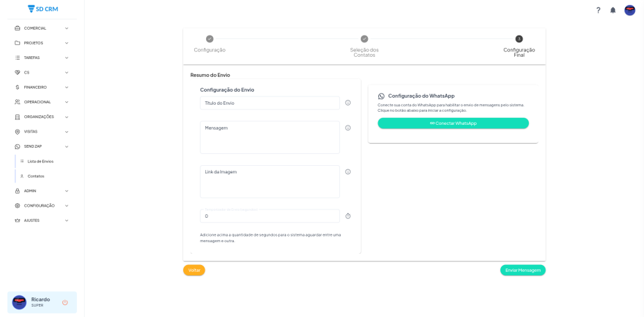Open user avatar in top bar
Screen dimensions: 644x317
[x=629, y=10]
